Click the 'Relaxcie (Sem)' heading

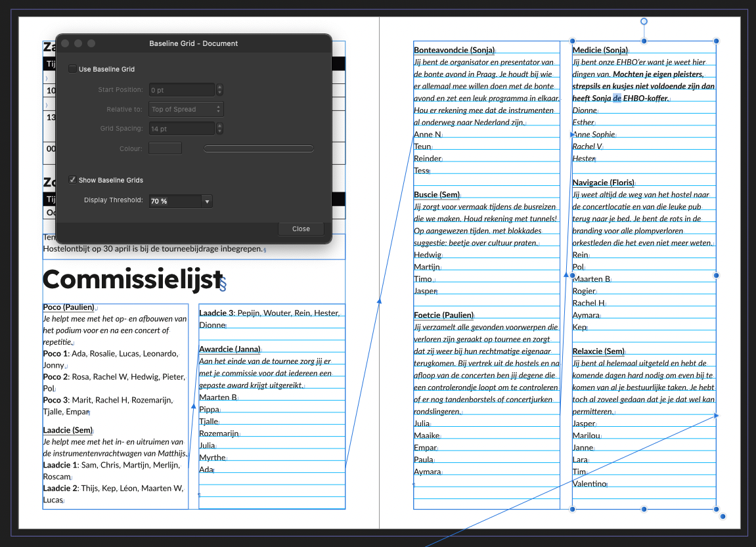(x=598, y=351)
